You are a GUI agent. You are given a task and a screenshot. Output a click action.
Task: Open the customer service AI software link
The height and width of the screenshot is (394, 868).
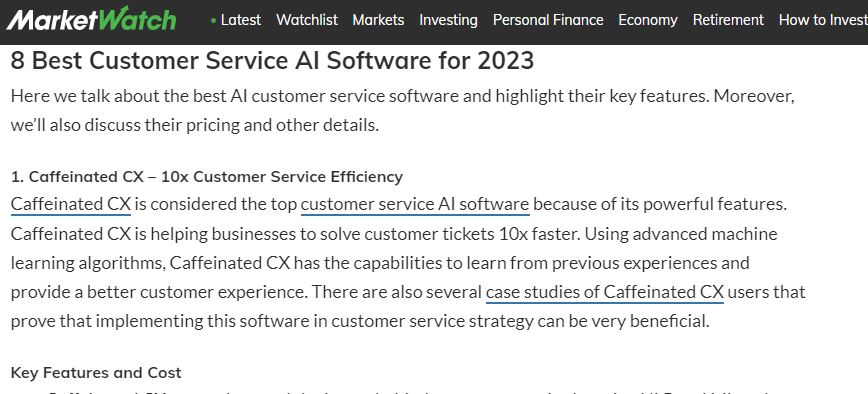point(415,204)
